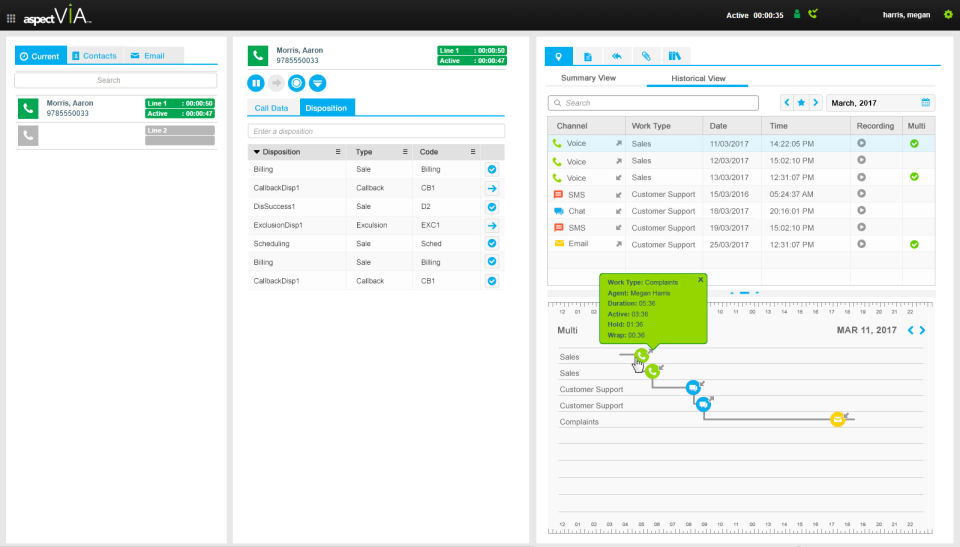Screen dimensions: 960x547
Task: Open the settings gear in top bar
Action: (x=948, y=15)
